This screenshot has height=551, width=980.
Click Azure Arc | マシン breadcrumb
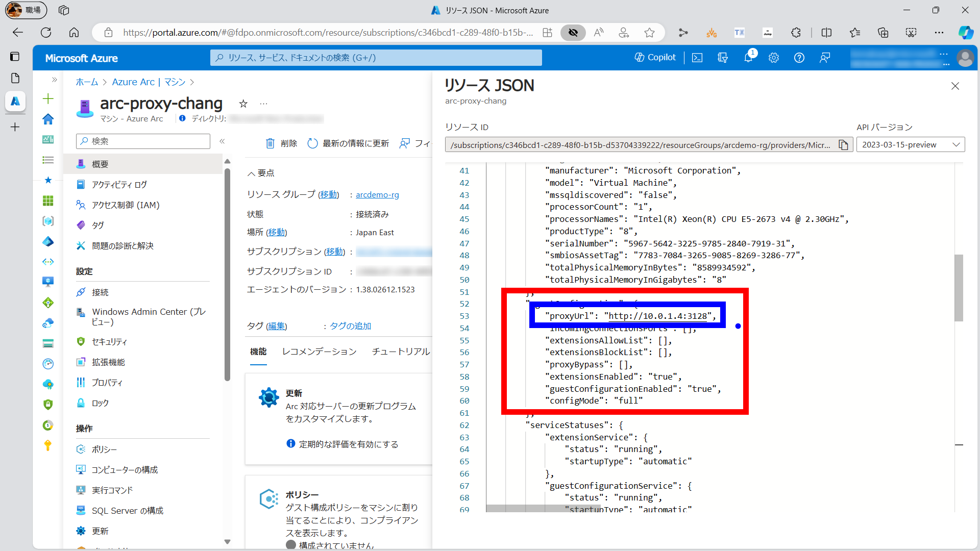[x=149, y=82]
